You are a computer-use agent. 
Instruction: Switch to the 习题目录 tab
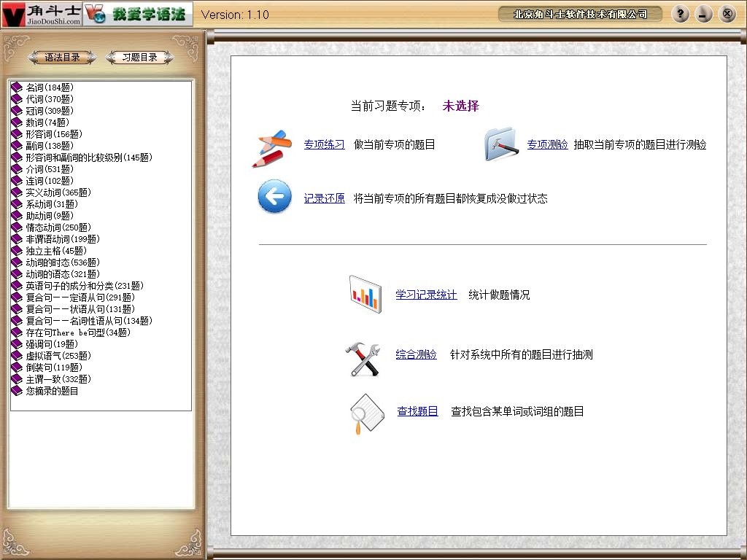(x=139, y=57)
